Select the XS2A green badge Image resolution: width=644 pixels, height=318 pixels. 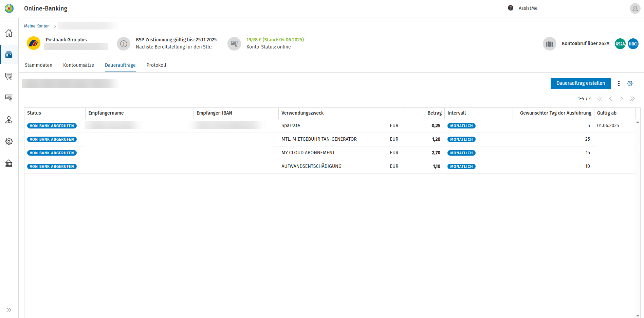pyautogui.click(x=620, y=44)
